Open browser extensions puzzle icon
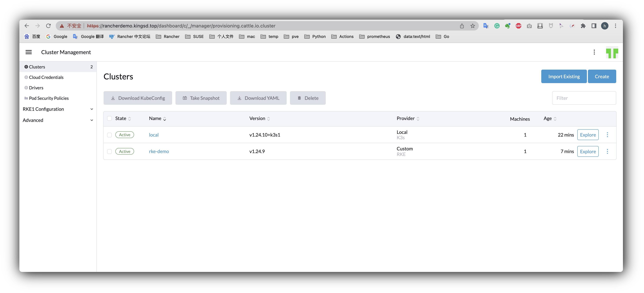Viewport: 644px width, 293px height. [583, 26]
